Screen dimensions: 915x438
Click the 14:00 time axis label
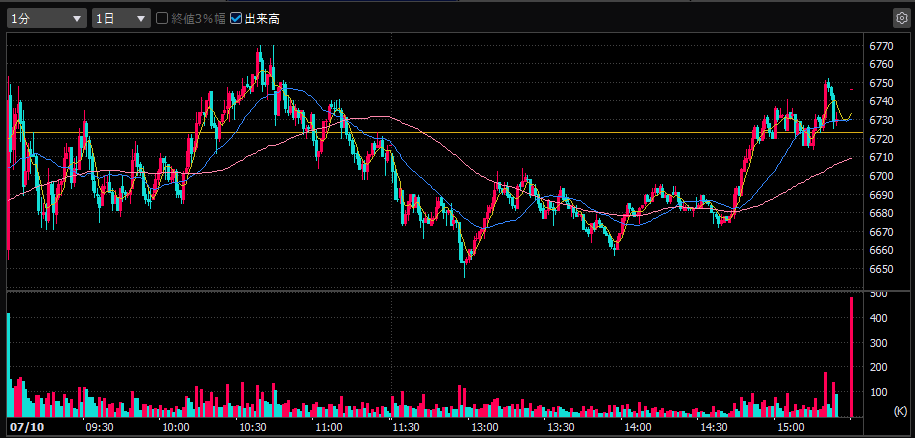pos(637,426)
